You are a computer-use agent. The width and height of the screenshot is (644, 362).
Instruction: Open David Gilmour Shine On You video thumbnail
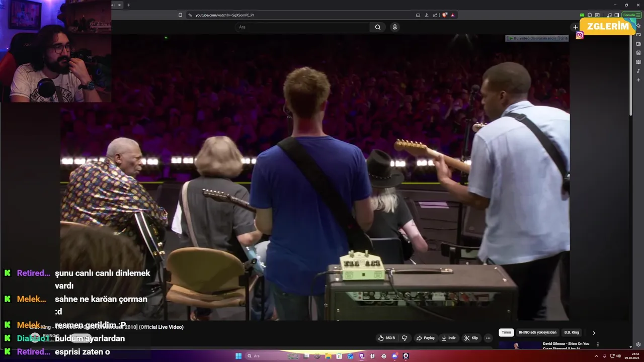pos(520,345)
